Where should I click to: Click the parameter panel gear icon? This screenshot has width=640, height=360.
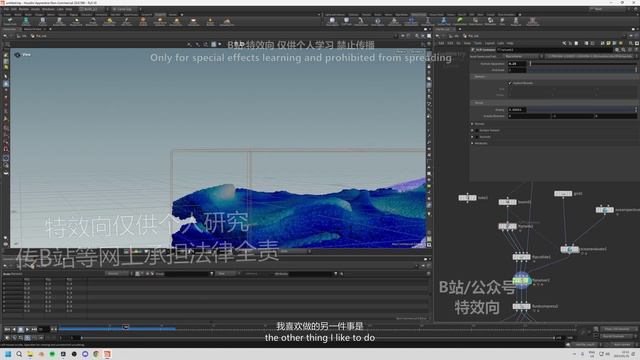click(617, 50)
